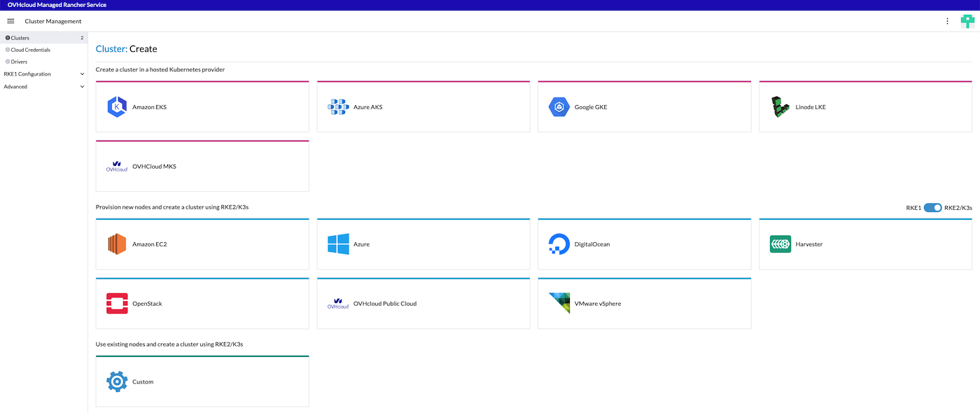Open the user avatar menu
The height and width of the screenshot is (413, 980).
(x=967, y=21)
